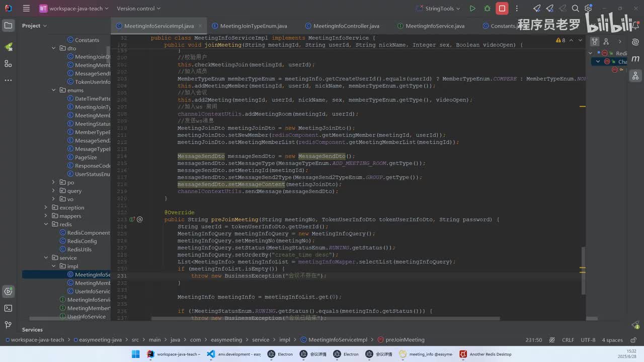This screenshot has width=644, height=362.
Task: Click the second hierarchy view toolbar icon
Action: pyautogui.click(x=606, y=42)
